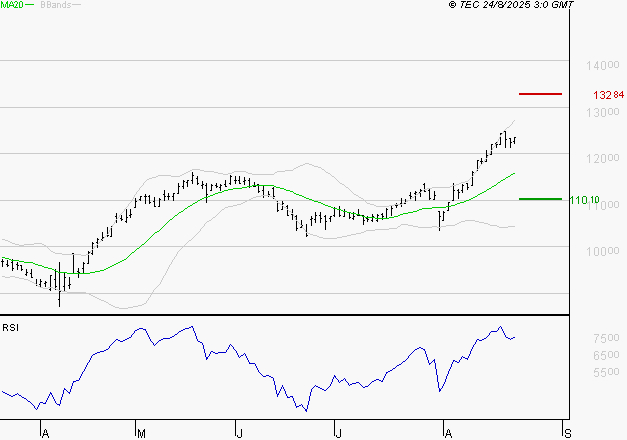Click the 140.00 price axis label
The height and width of the screenshot is (440, 627).
(x=603, y=65)
